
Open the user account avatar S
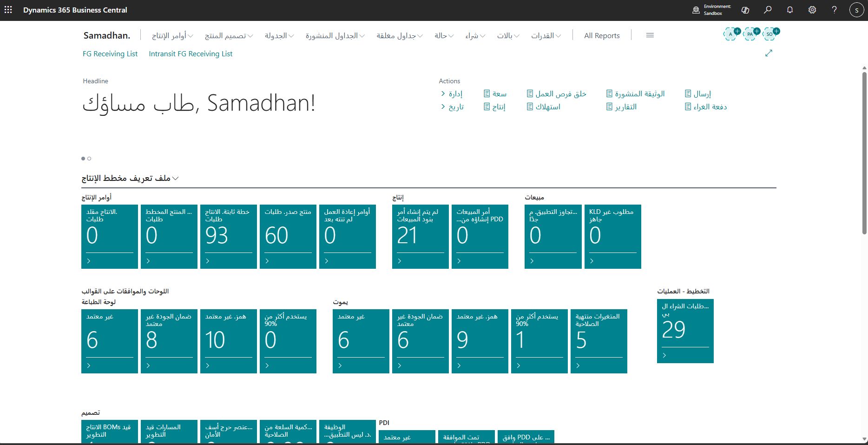856,10
